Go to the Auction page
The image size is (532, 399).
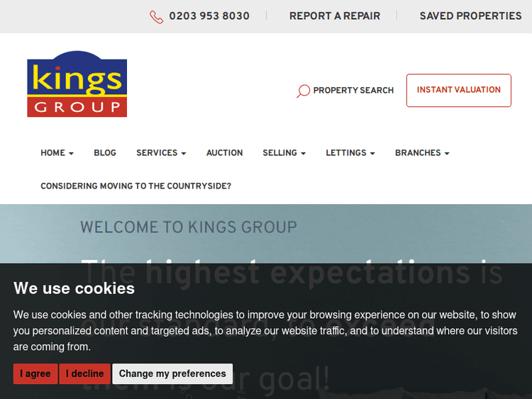225,153
